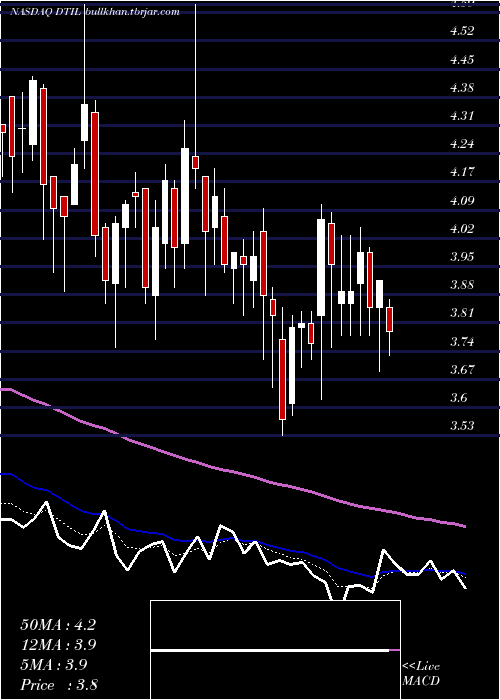Click the 12MA : 3.9 legend text

pyautogui.click(x=58, y=645)
